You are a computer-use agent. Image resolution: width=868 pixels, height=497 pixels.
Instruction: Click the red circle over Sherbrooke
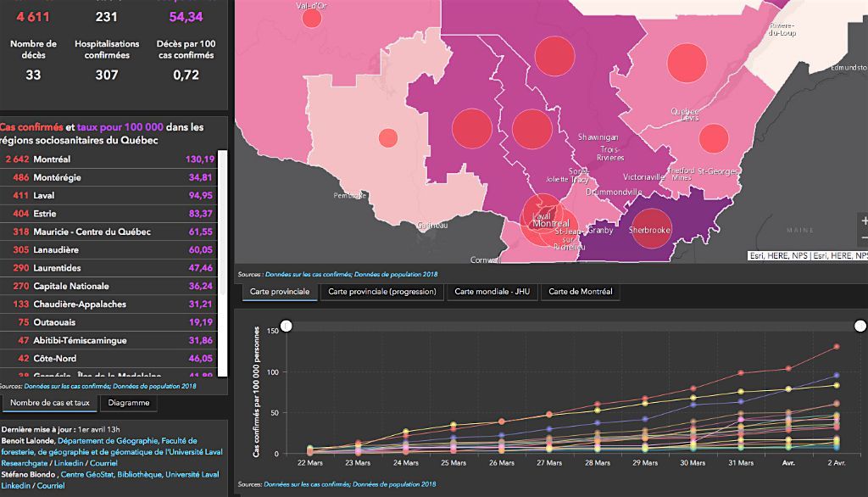(652, 228)
